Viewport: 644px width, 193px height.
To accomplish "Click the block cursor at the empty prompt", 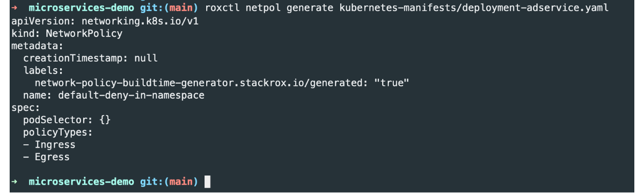I will [x=208, y=182].
